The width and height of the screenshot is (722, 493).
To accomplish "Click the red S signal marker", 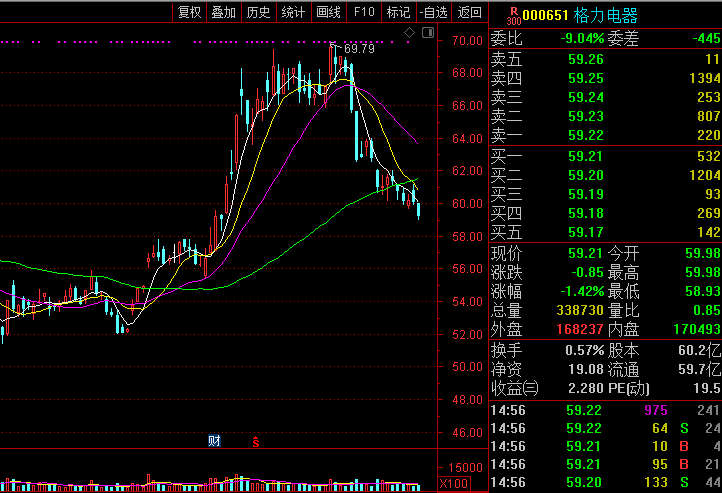I will point(256,442).
